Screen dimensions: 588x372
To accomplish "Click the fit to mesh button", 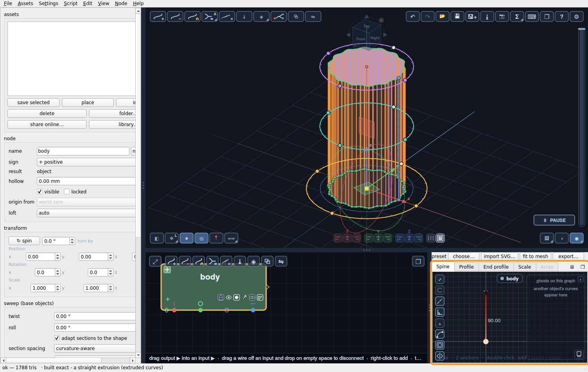I will pyautogui.click(x=535, y=256).
